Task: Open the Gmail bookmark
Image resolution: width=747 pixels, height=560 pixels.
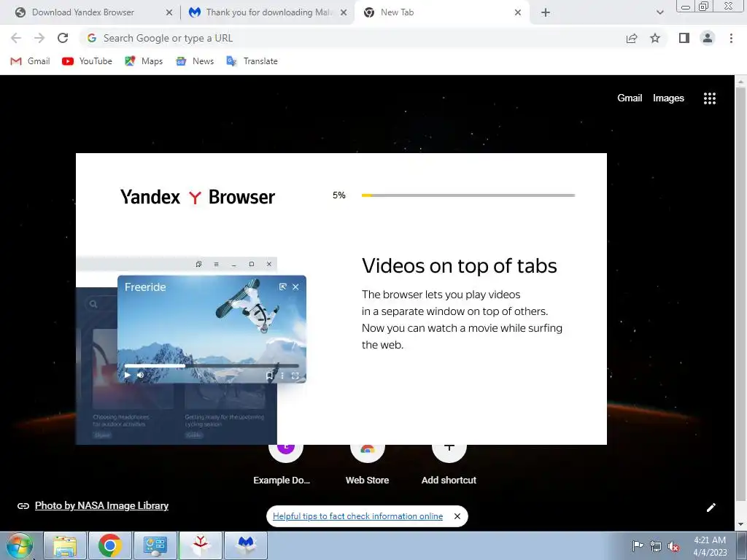Action: [30, 61]
